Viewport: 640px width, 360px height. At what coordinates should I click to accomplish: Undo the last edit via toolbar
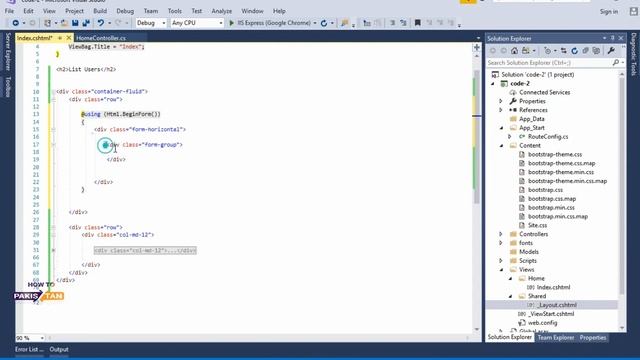pyautogui.click(x=100, y=23)
